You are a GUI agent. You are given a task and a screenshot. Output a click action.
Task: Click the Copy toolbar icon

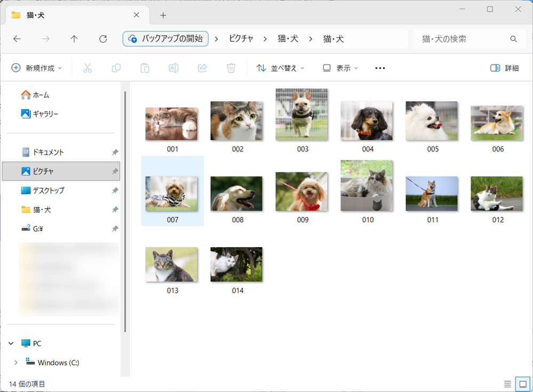(x=116, y=68)
